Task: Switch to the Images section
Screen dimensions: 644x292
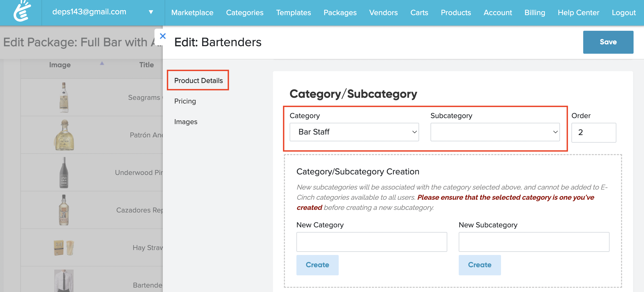Action: tap(186, 122)
